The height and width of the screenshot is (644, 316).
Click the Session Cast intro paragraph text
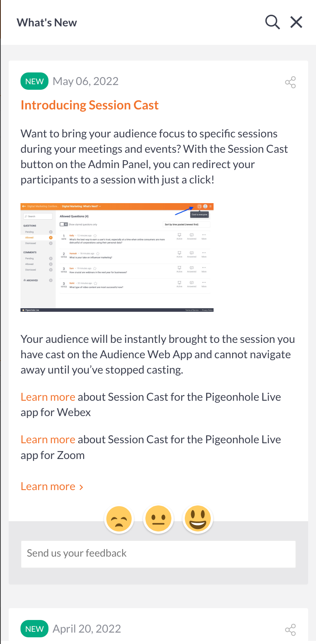coord(154,157)
